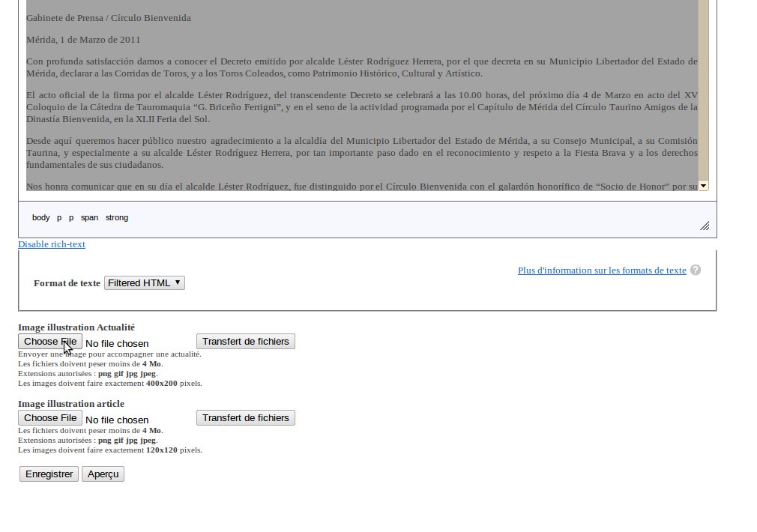This screenshot has width=757, height=532.
Task: Open Plus d'information sur les formats link
Action: click(602, 270)
